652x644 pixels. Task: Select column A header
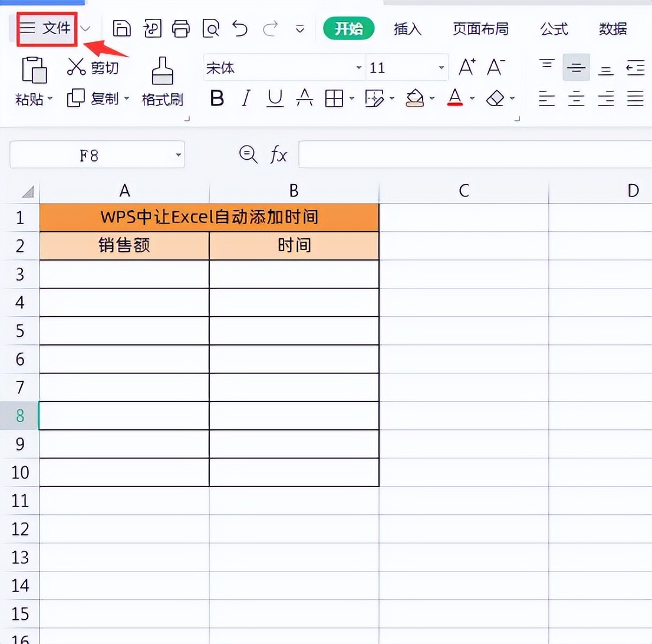124,191
